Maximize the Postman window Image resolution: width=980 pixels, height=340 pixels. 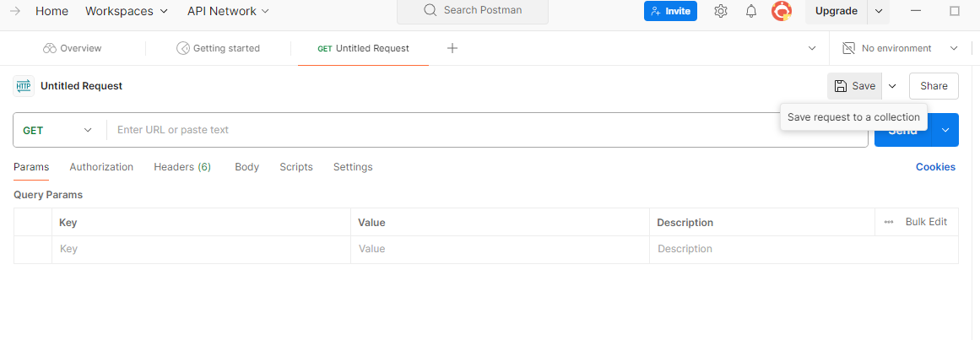(x=955, y=11)
